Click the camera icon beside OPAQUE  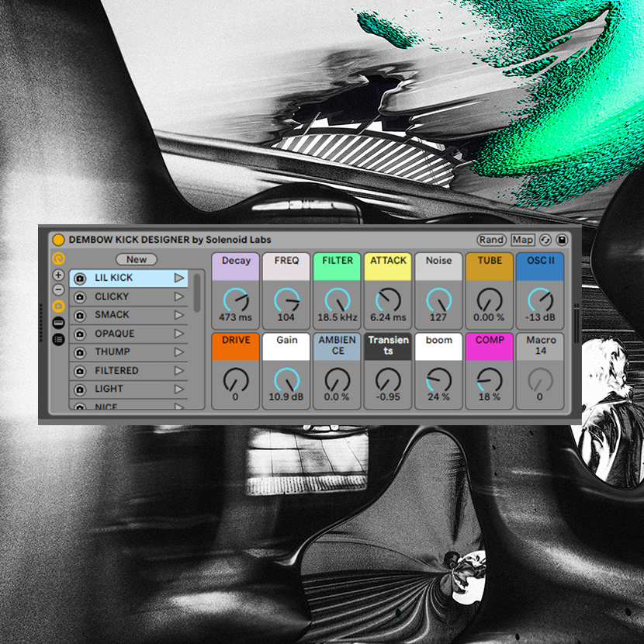tap(80, 334)
